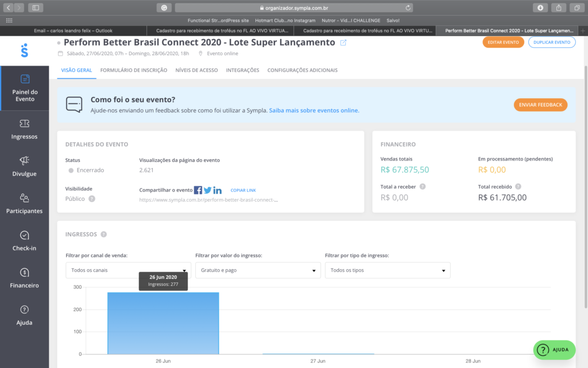Show all tabs overview in Safari

coord(577,7)
